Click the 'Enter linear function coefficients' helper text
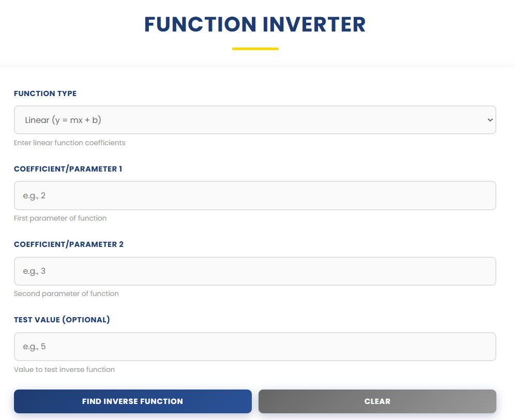Viewport: 515px width, 420px height. coord(69,143)
